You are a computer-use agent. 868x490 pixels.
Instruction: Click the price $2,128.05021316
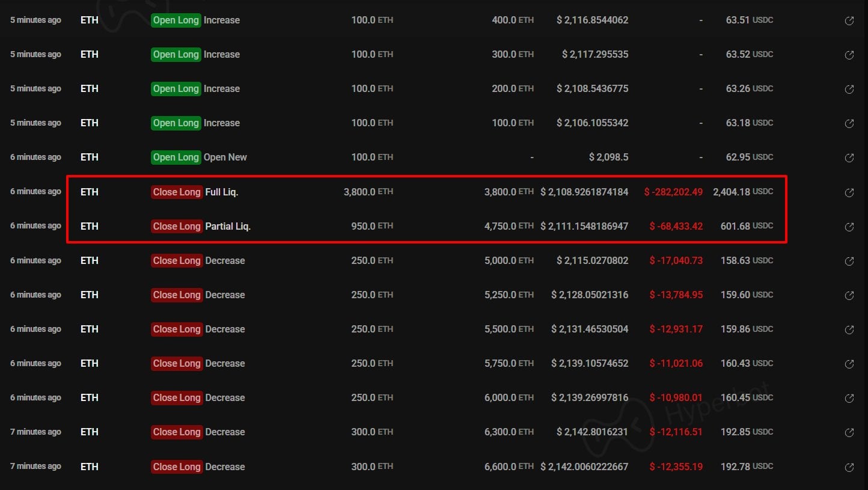(x=590, y=295)
